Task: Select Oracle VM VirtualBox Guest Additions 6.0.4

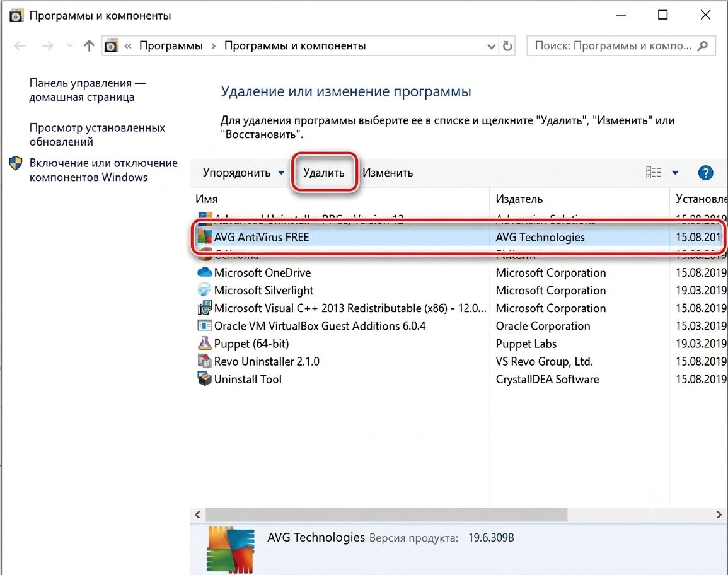Action: [320, 326]
